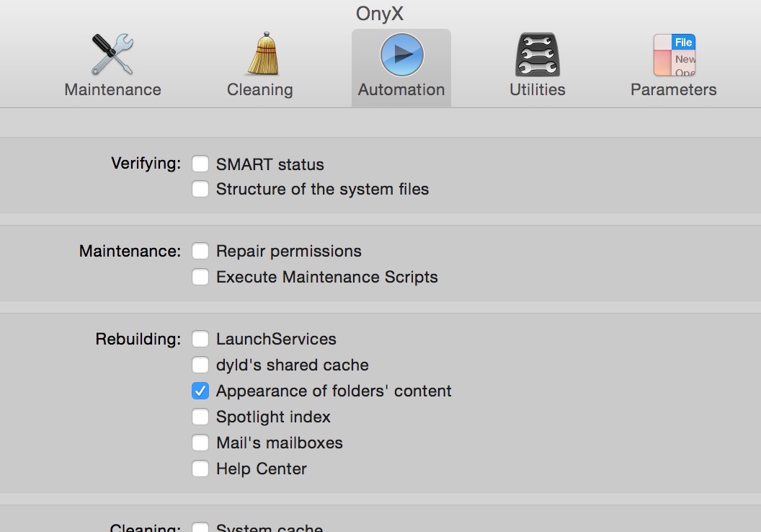Open the Utilities wrenches icon

pos(537,55)
